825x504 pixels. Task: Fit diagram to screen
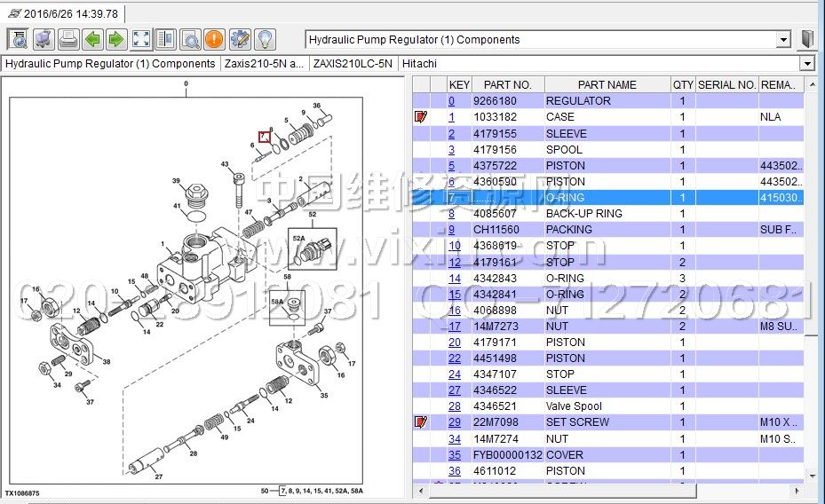pyautogui.click(x=141, y=39)
